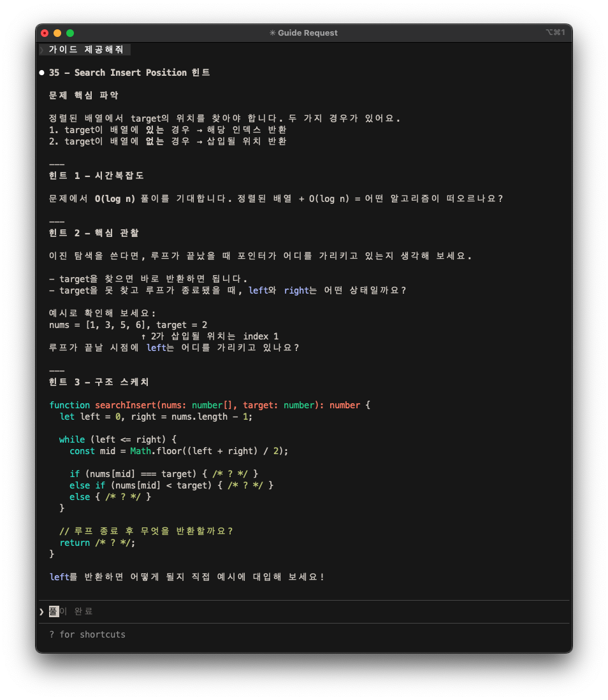Click the '? for shortcuts' hint
Screen dimensions: 608x700
[87, 634]
